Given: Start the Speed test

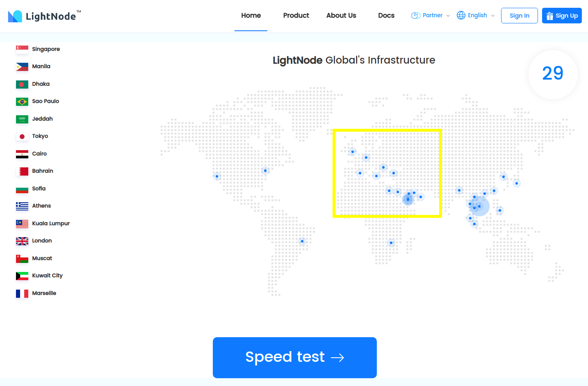Looking at the screenshot, I should tap(294, 357).
